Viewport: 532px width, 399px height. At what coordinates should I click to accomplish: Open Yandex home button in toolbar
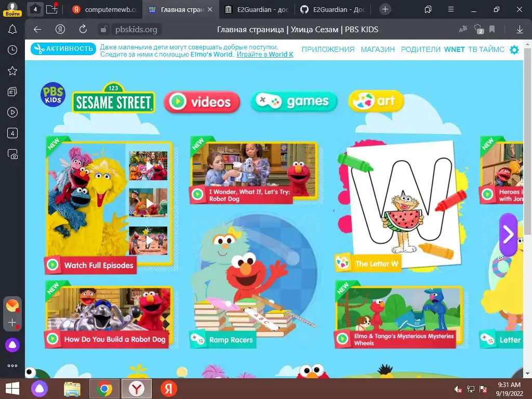(60, 30)
